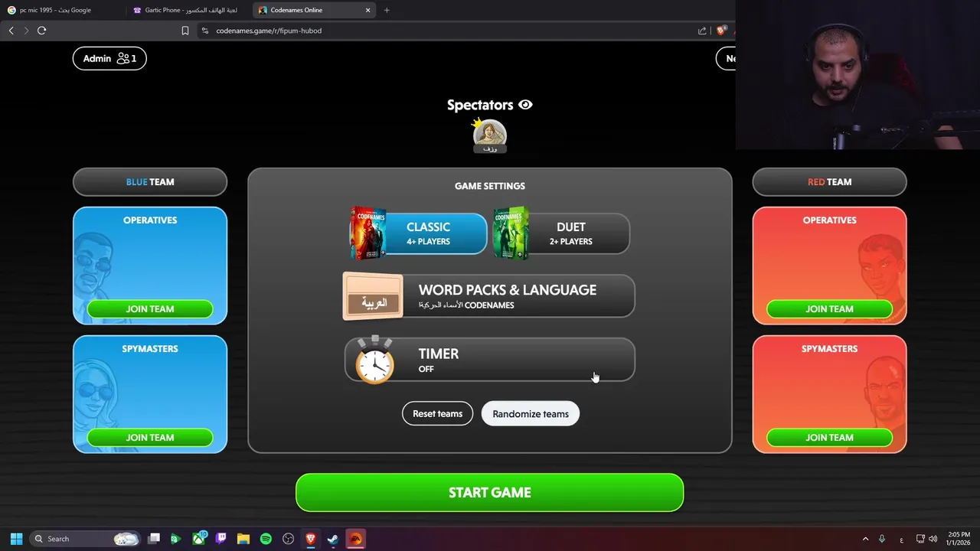
Task: Go forward in browser history
Action: pyautogui.click(x=26, y=31)
